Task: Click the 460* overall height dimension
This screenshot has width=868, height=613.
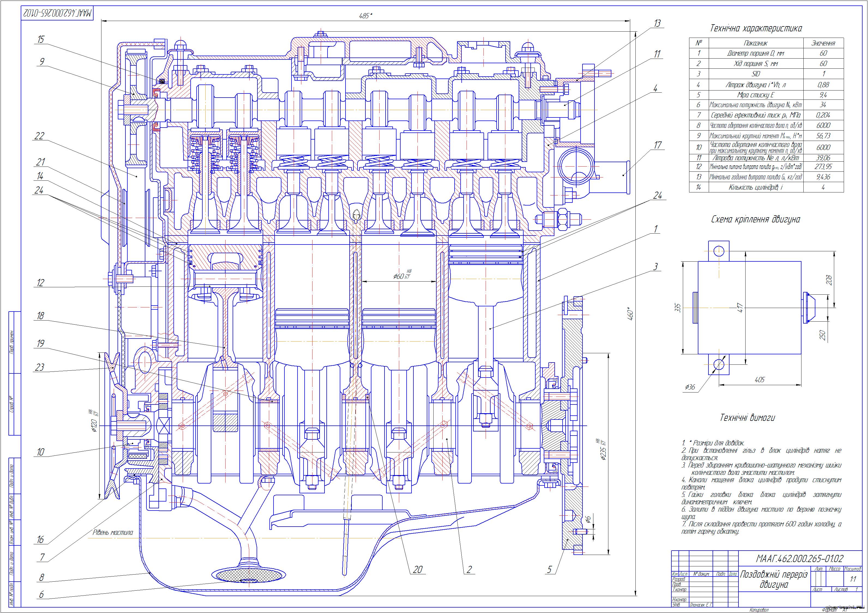Action: click(630, 314)
